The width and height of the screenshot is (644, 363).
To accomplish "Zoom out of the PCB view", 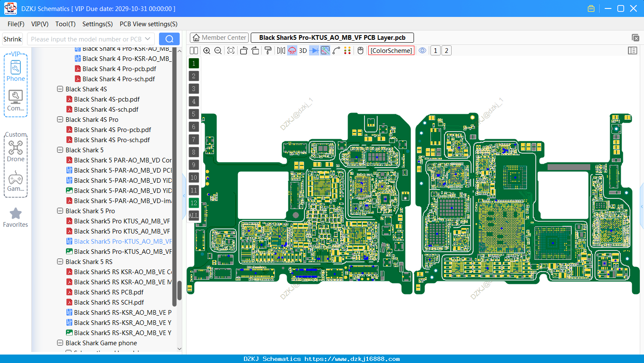I will pyautogui.click(x=218, y=50).
